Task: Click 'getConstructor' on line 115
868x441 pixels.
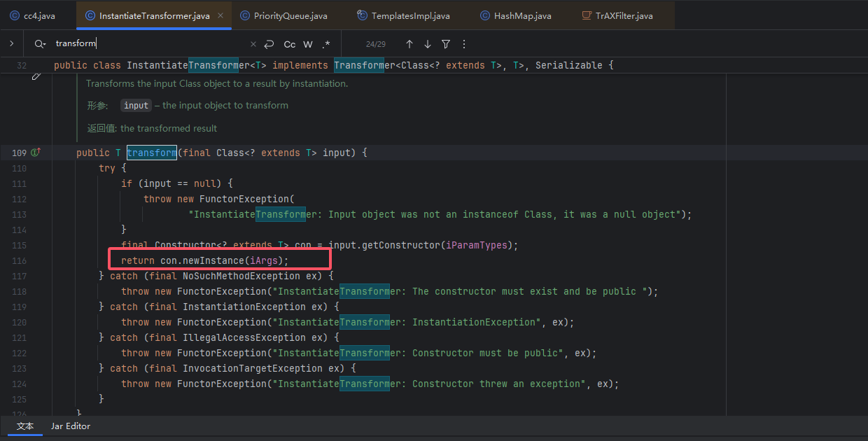Action: coord(402,245)
